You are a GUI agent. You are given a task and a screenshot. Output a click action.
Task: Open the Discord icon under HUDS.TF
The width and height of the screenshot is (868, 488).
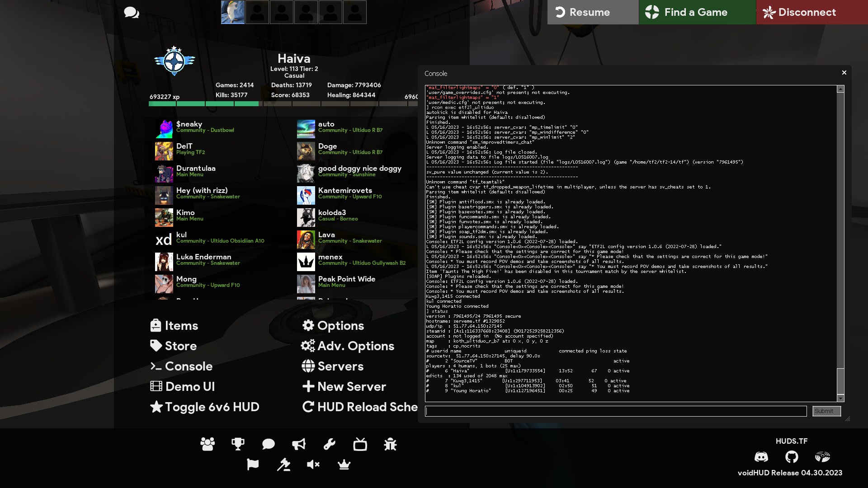(761, 457)
